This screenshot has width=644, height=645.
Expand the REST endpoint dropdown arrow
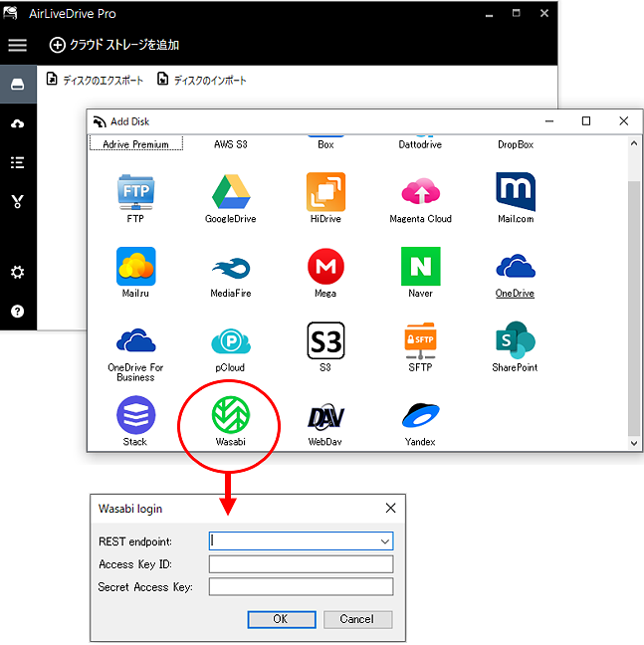[385, 541]
